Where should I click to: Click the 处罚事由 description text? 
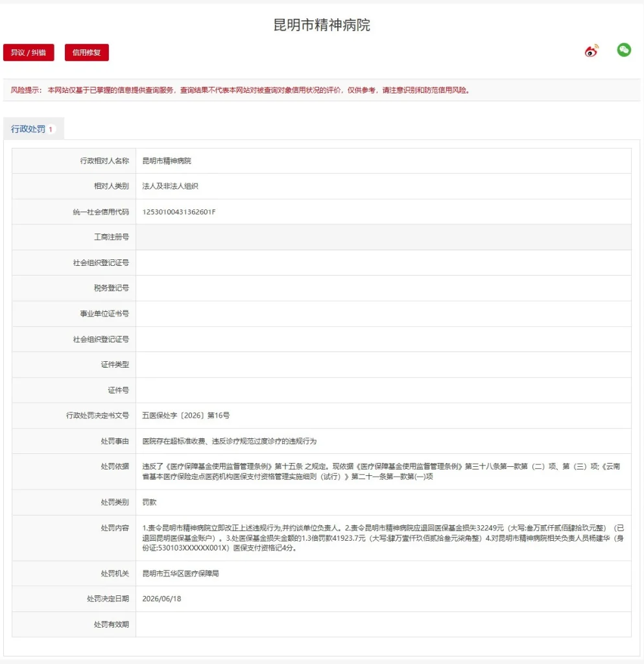point(229,441)
